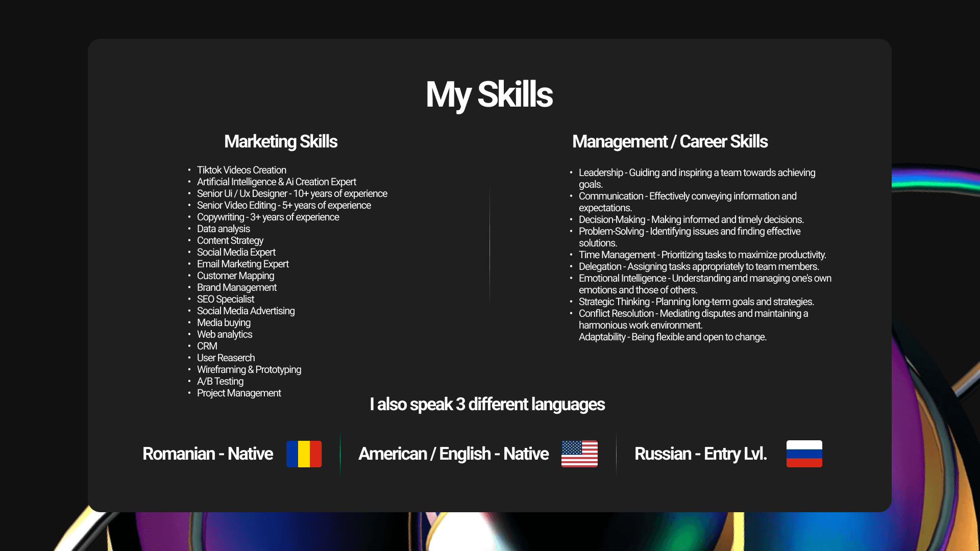This screenshot has height=551, width=980.
Task: Click the 'I also speak 3 different languages' text
Action: [487, 404]
